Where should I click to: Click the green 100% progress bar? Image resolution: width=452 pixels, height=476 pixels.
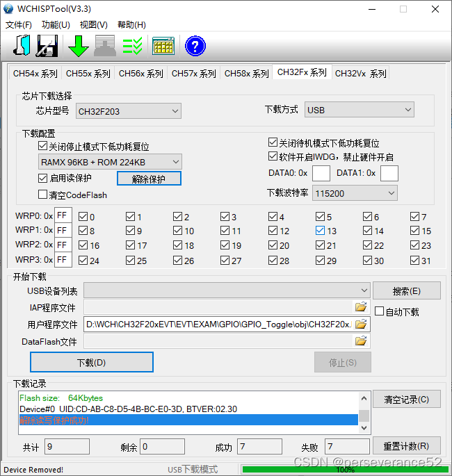point(345,469)
